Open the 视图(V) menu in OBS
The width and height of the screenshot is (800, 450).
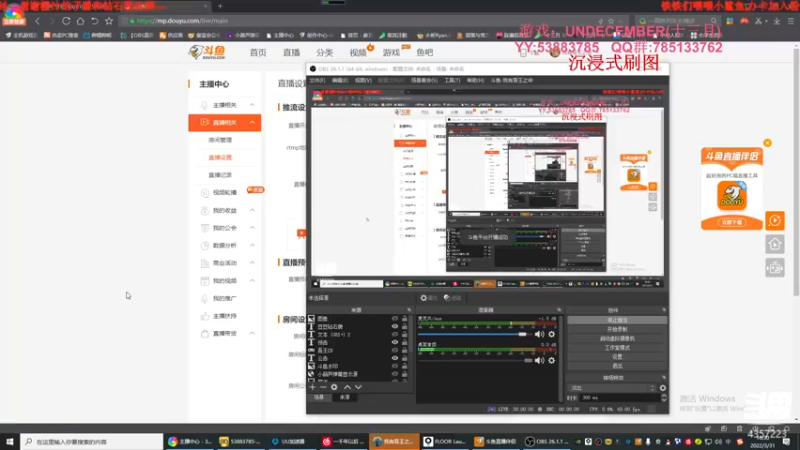click(x=363, y=81)
